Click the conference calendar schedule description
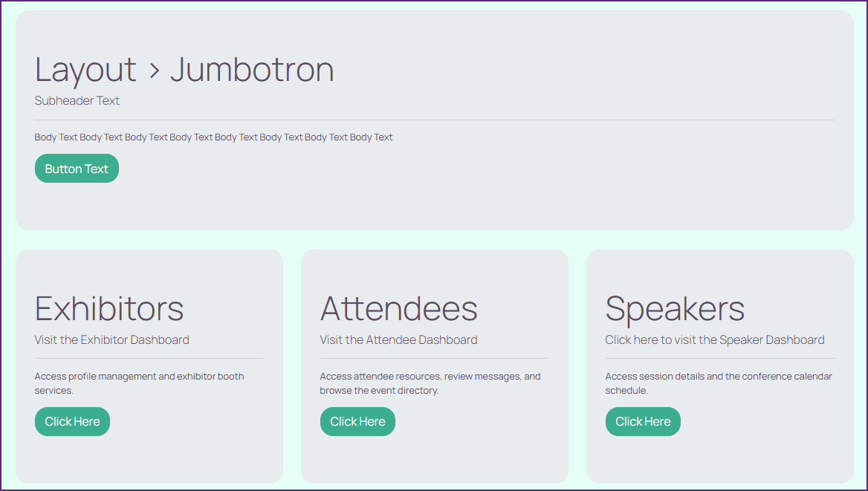Viewport: 868px width, 491px height. [x=719, y=383]
